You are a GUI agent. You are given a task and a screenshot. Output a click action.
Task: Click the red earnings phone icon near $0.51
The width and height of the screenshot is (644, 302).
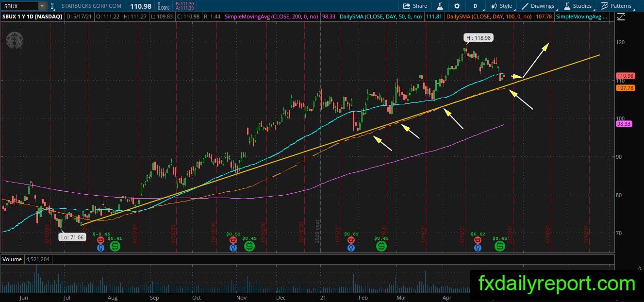(x=233, y=240)
